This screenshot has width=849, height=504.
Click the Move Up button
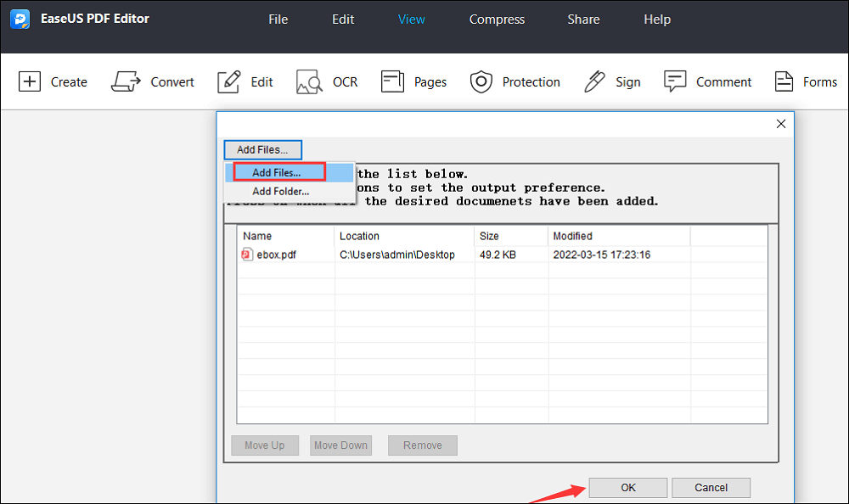pyautogui.click(x=265, y=445)
